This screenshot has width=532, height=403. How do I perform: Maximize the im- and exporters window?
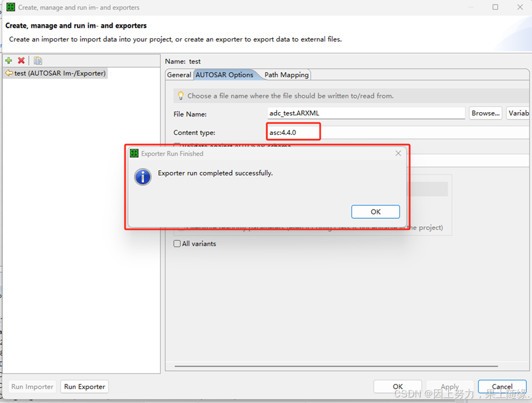point(495,7)
